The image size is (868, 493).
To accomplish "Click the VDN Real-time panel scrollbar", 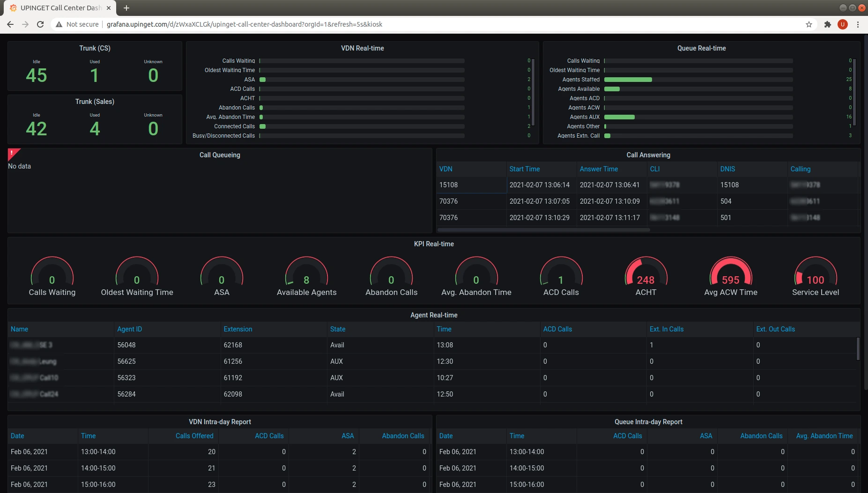I will point(533,92).
